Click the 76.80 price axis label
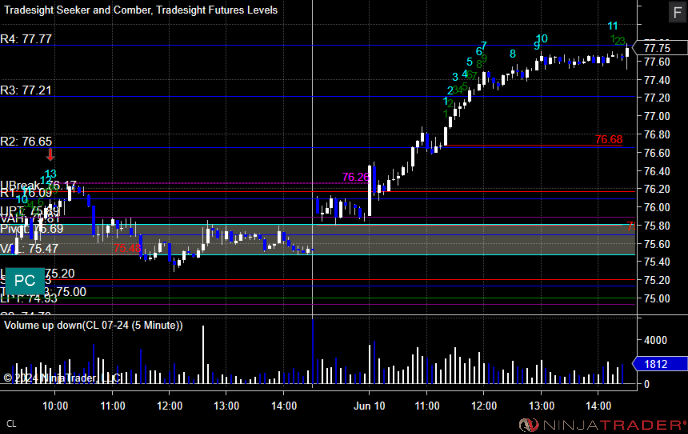The width and height of the screenshot is (688, 434). (657, 135)
